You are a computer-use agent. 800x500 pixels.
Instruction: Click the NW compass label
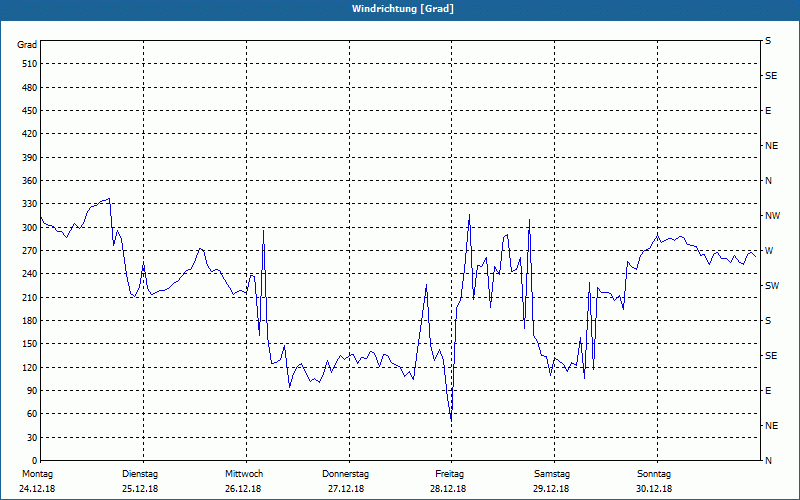[772, 216]
